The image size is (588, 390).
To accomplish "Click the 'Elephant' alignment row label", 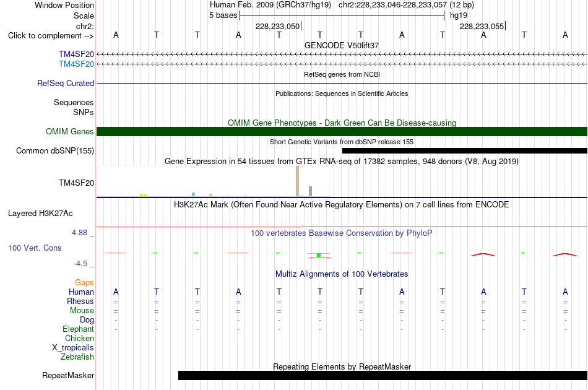I will pyautogui.click(x=78, y=329).
